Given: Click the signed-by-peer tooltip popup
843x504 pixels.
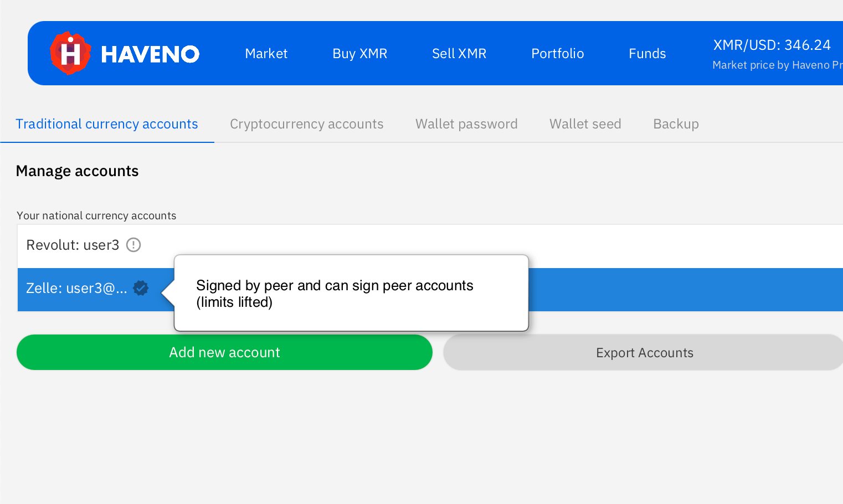Looking at the screenshot, I should coord(351,294).
